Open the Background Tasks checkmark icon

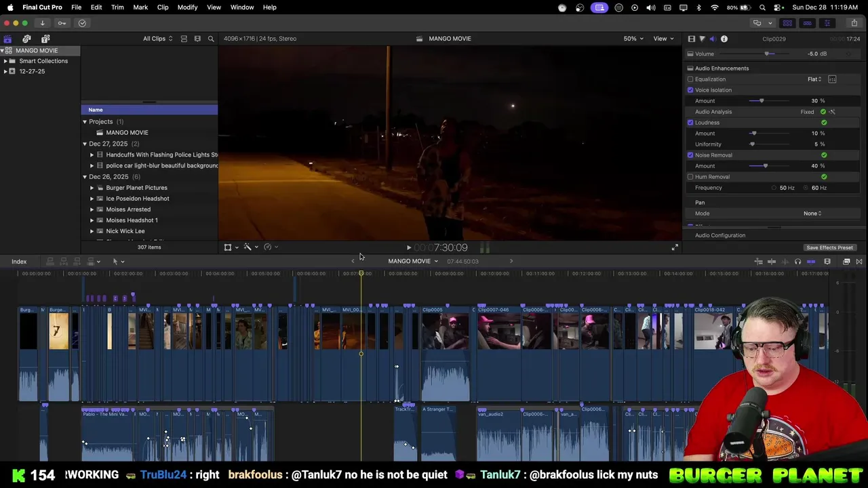point(82,23)
